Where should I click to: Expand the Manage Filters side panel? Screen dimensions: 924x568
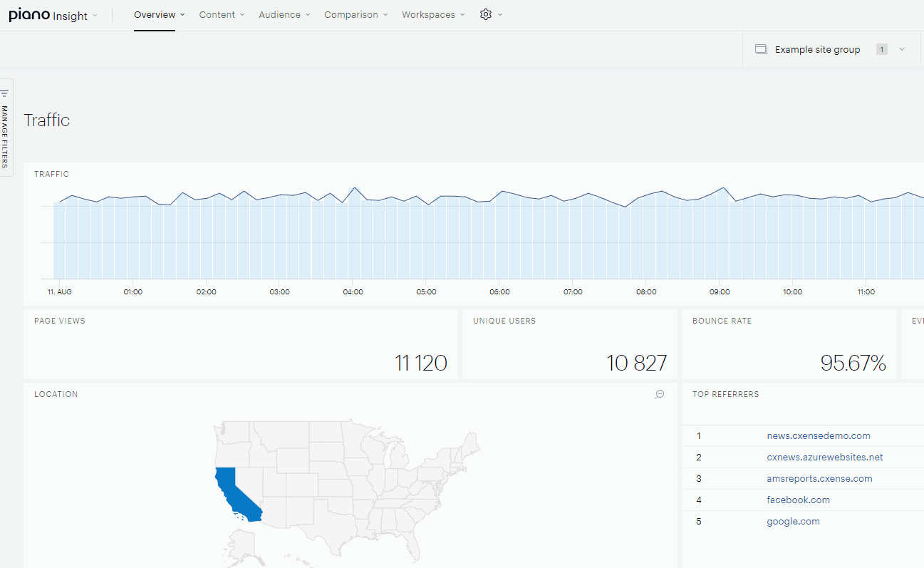(x=6, y=128)
